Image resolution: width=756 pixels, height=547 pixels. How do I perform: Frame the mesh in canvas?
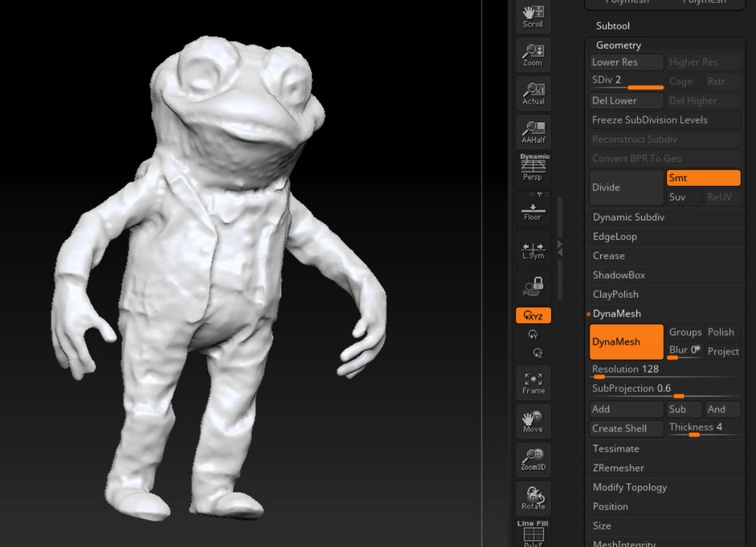[x=533, y=383]
